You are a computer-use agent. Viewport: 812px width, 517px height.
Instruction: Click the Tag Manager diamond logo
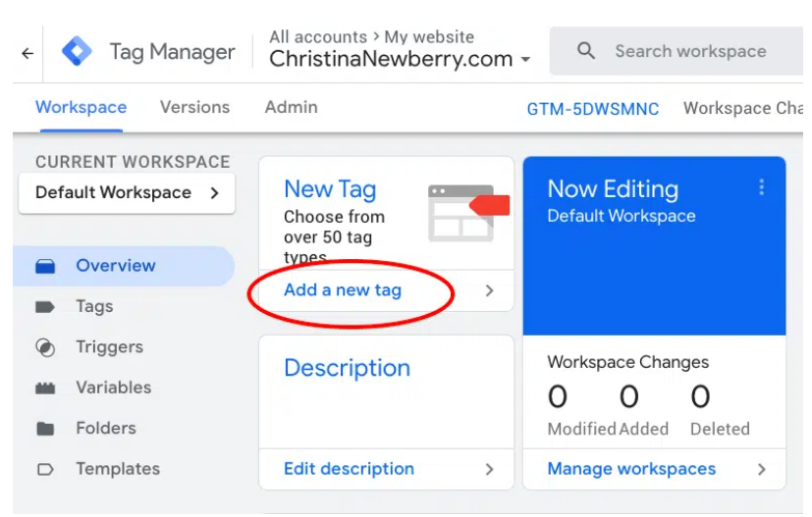click(77, 51)
